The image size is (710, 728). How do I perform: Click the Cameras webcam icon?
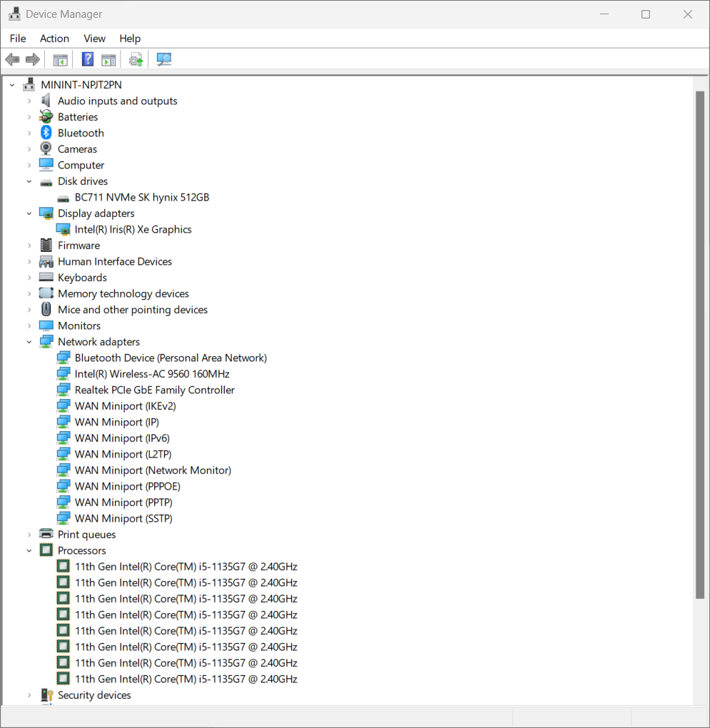46,148
